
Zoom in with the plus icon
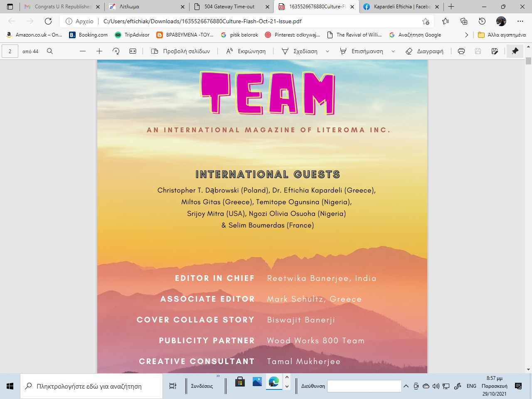[x=99, y=51]
